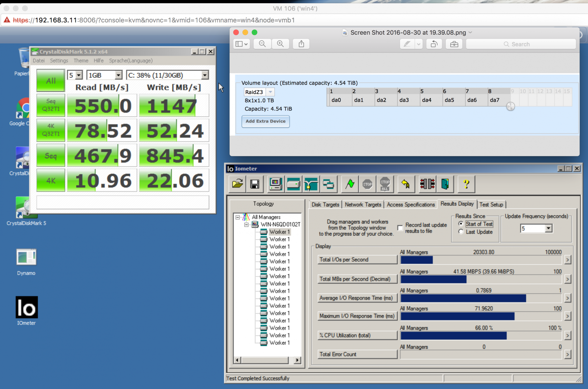Open Iometer help question mark icon

point(466,184)
